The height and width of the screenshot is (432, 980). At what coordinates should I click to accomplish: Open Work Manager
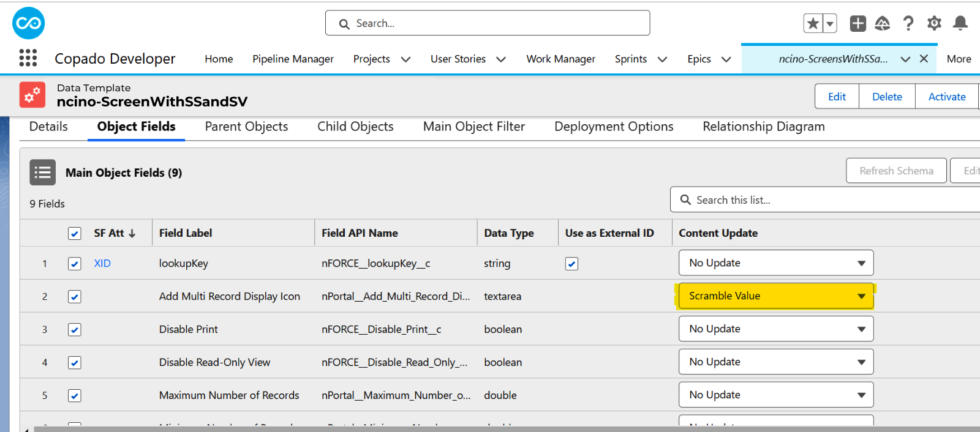pyautogui.click(x=560, y=59)
